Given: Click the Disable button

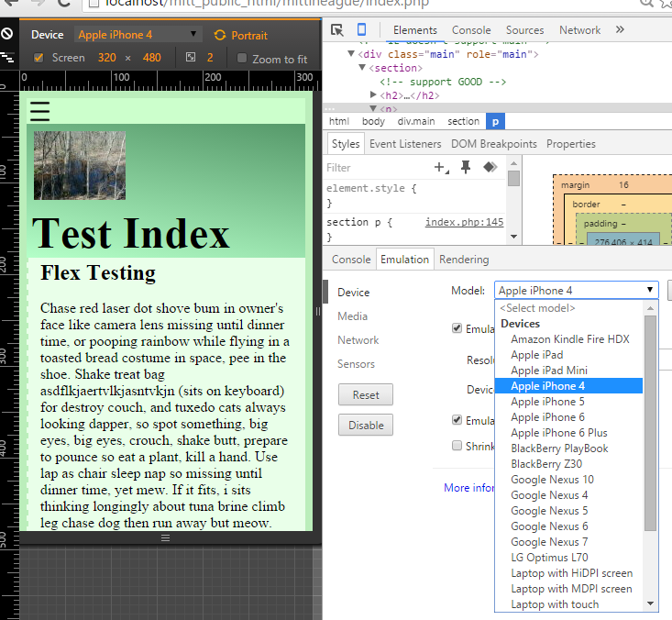Looking at the screenshot, I should point(365,426).
